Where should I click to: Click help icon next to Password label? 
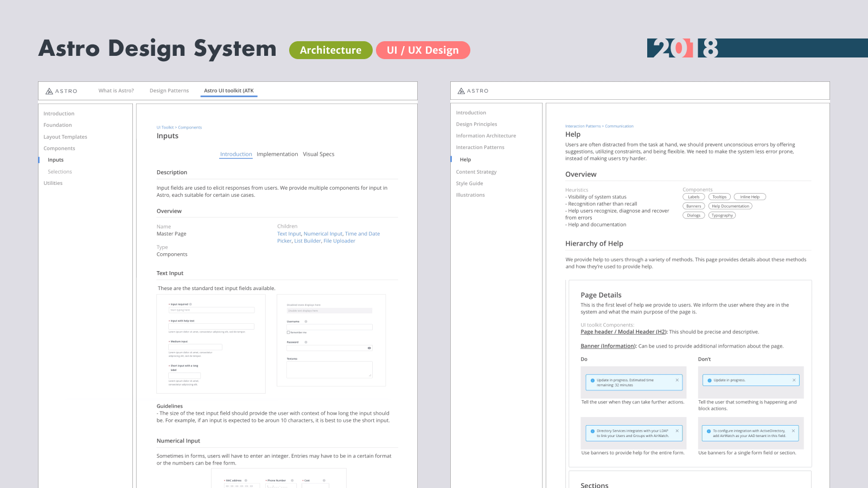click(x=306, y=342)
